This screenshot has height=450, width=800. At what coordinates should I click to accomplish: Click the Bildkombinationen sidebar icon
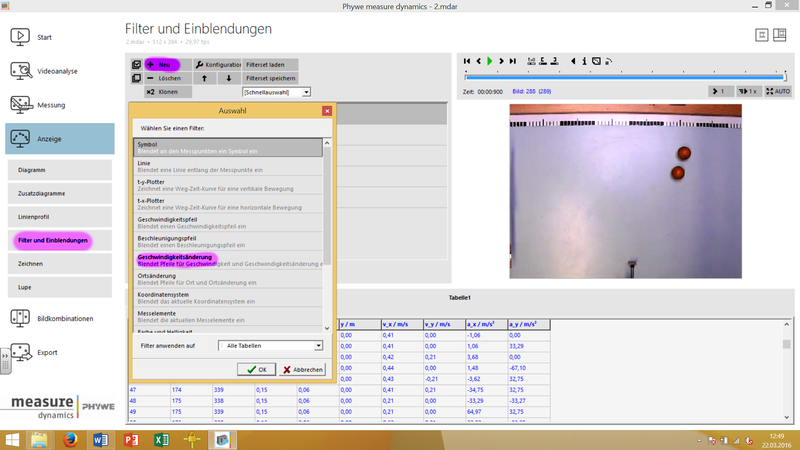(x=21, y=319)
